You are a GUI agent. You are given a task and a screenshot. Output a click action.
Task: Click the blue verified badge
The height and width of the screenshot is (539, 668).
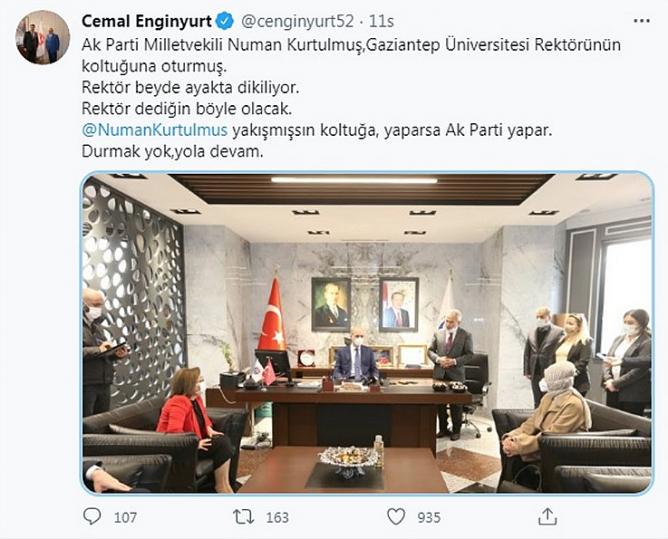[x=225, y=21]
